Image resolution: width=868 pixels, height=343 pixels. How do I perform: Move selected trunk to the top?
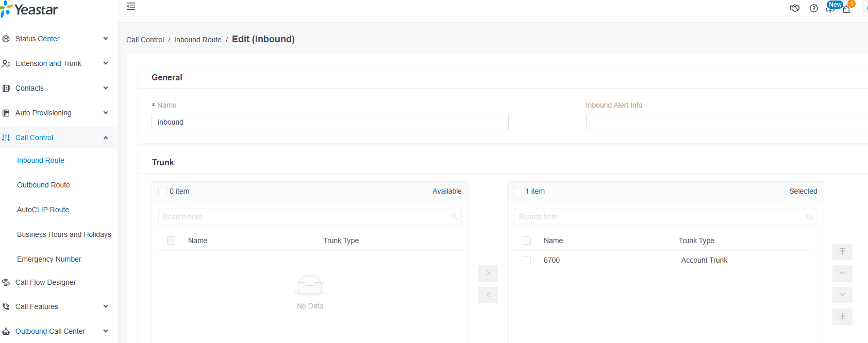coord(842,252)
